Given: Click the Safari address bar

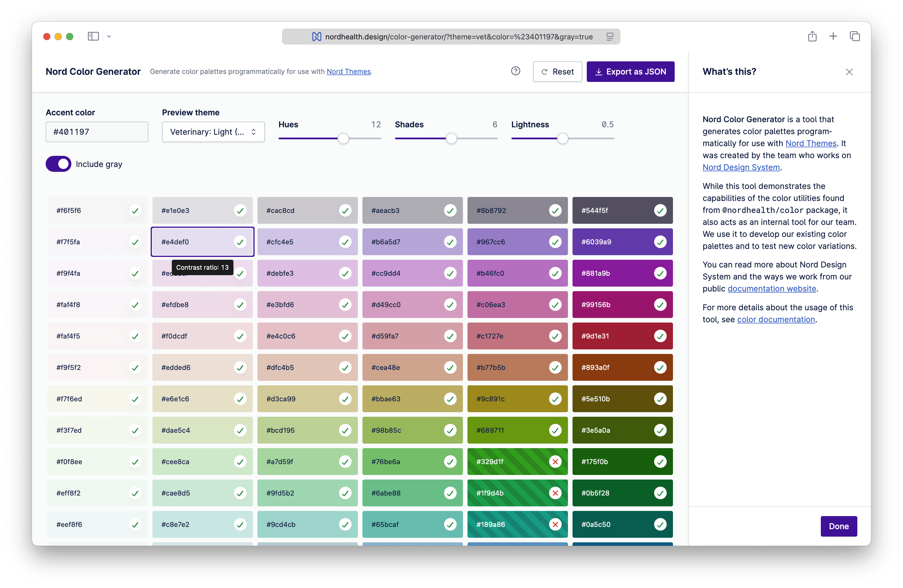Looking at the screenshot, I should [x=451, y=37].
